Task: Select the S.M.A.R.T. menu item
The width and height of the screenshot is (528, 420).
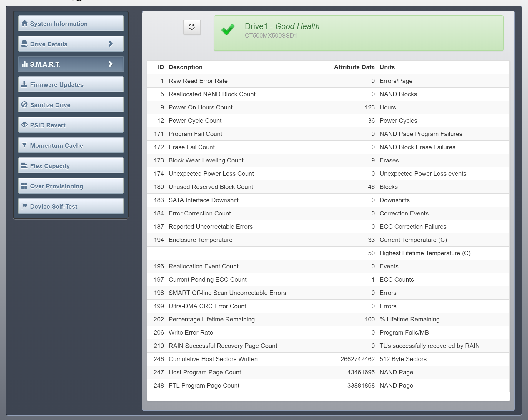Action: (x=71, y=64)
